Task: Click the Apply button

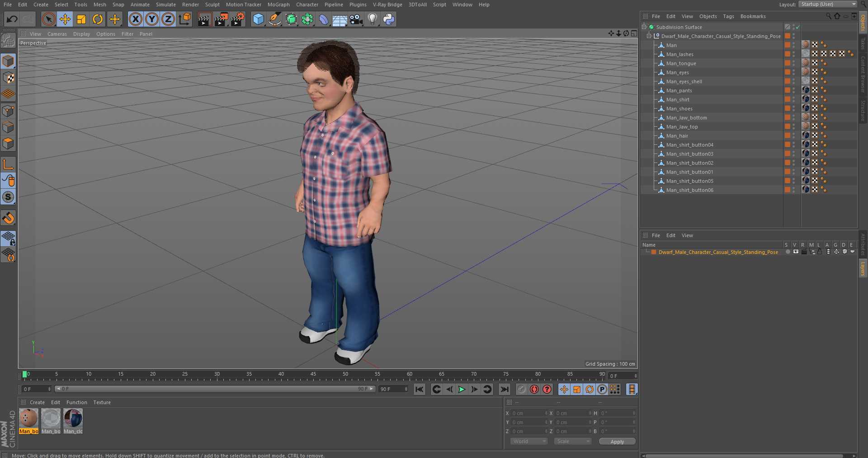Action: (617, 441)
